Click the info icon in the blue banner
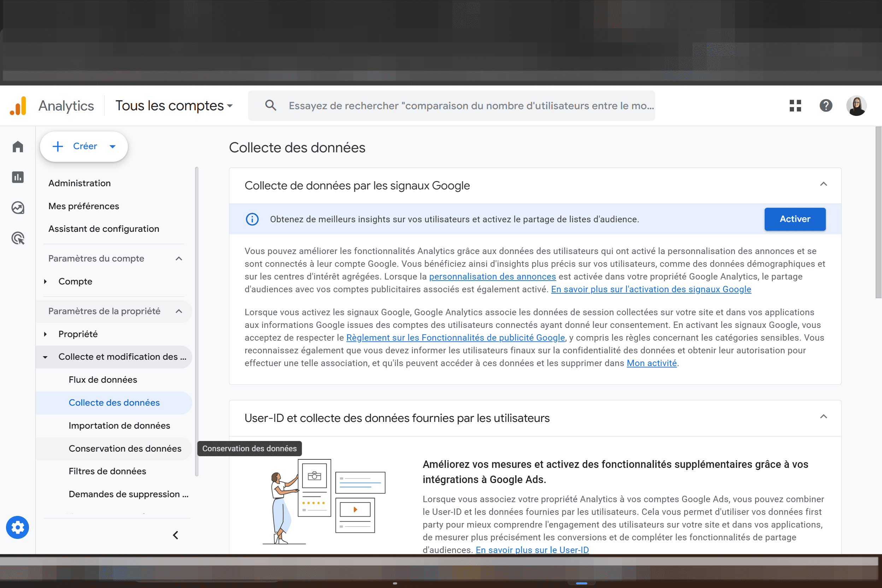This screenshot has width=882, height=588. tap(252, 219)
